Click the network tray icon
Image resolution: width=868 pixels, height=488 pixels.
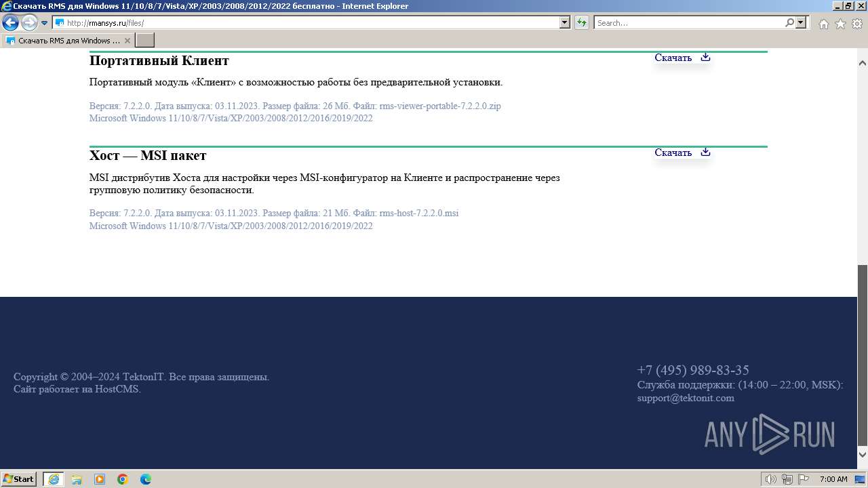[787, 479]
